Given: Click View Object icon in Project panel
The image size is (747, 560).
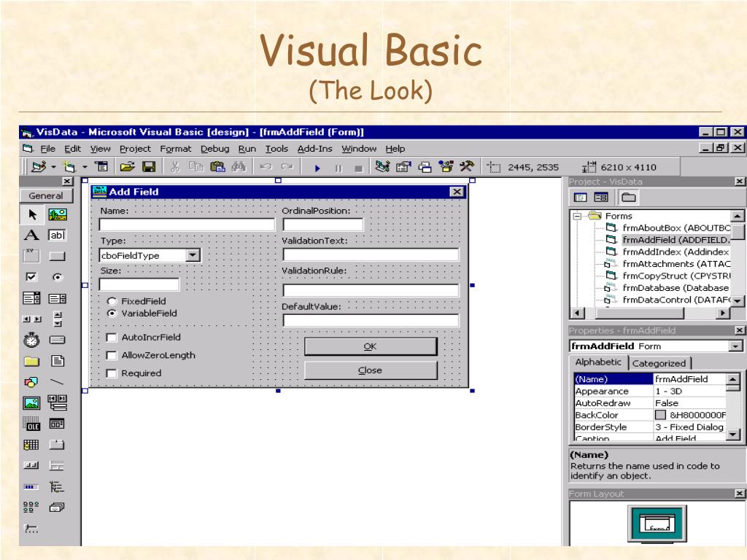Looking at the screenshot, I should point(601,197).
